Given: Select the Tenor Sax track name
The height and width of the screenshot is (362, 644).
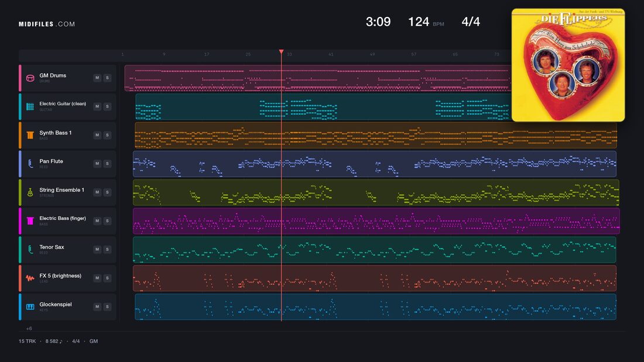Looking at the screenshot, I should tap(52, 247).
